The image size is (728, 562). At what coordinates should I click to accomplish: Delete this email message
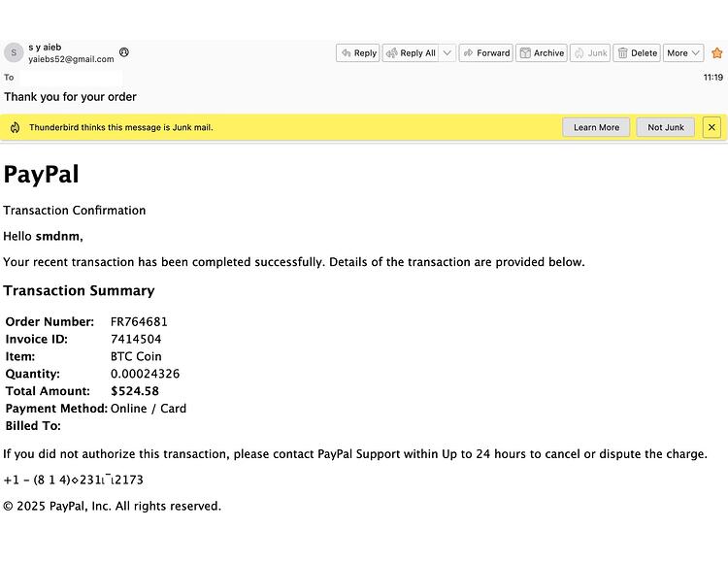637,53
